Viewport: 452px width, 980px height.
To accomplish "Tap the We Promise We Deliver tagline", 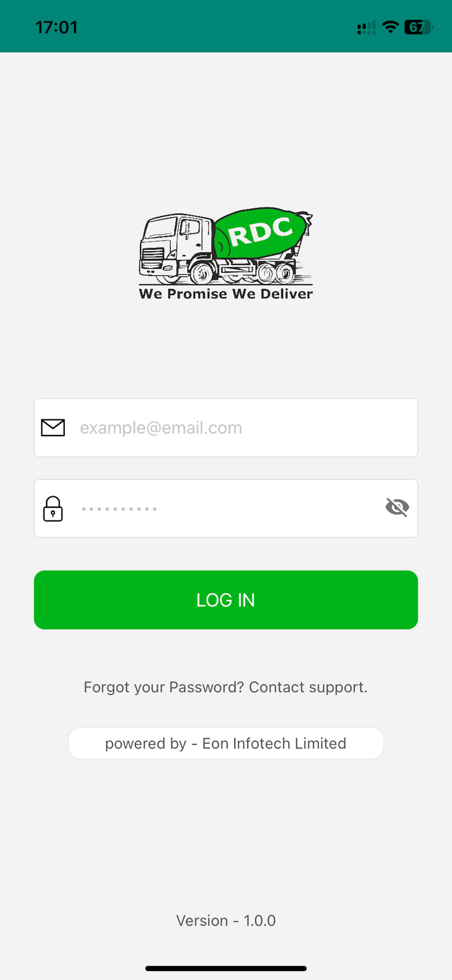I will point(226,294).
